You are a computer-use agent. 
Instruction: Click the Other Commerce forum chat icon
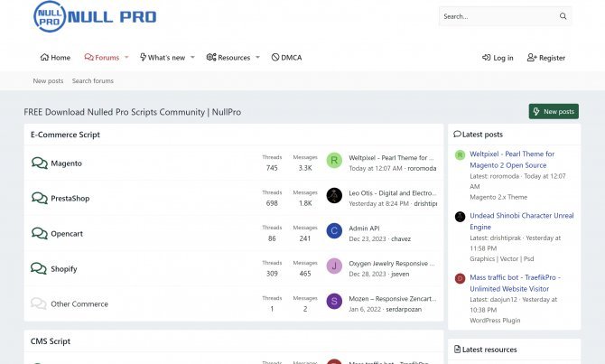coord(40,303)
